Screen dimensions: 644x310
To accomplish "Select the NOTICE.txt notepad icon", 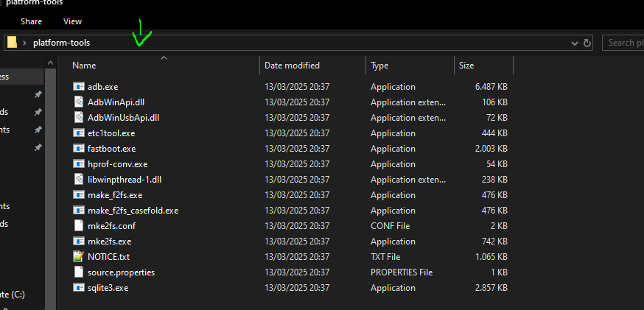I will tap(78, 257).
